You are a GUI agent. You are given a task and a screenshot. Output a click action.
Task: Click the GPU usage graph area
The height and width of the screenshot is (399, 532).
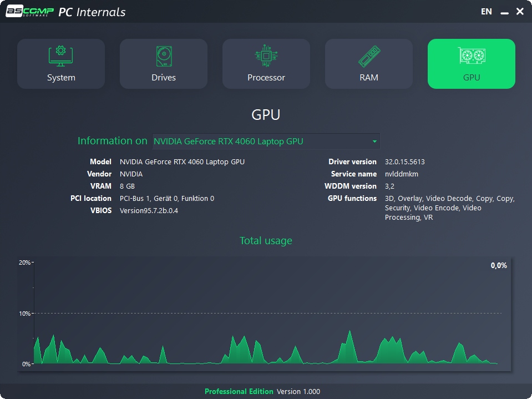[x=265, y=314]
